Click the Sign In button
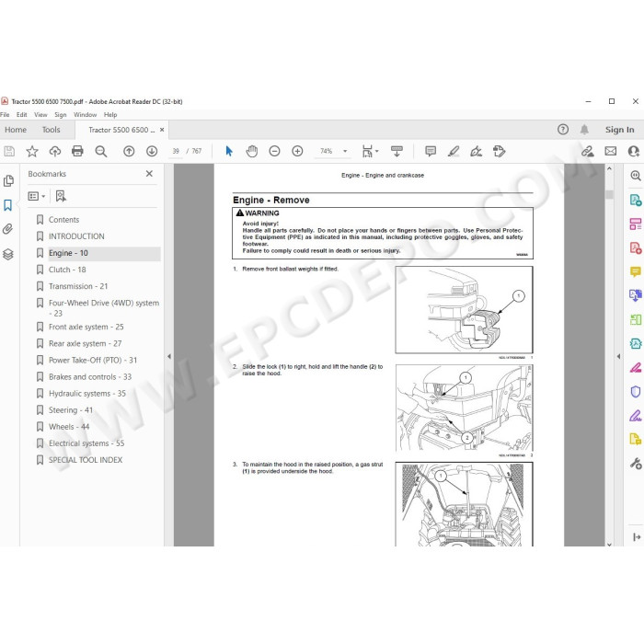 (619, 130)
